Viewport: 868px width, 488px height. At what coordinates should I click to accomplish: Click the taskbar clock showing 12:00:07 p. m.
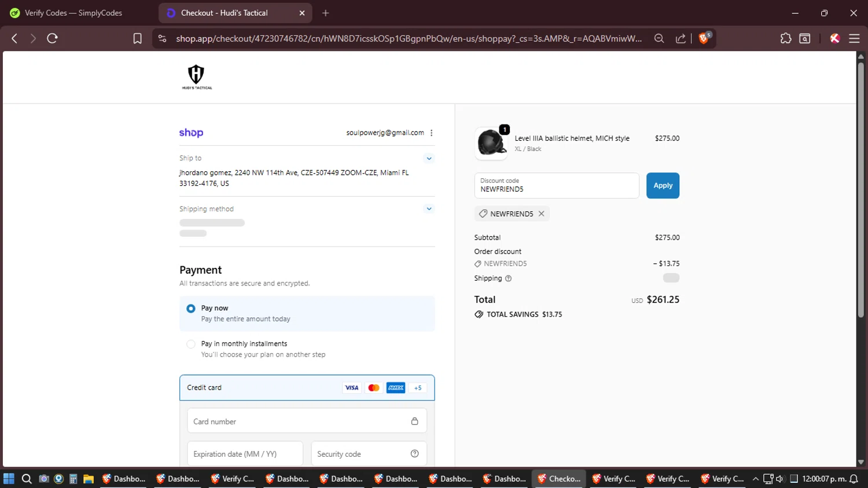824,479
